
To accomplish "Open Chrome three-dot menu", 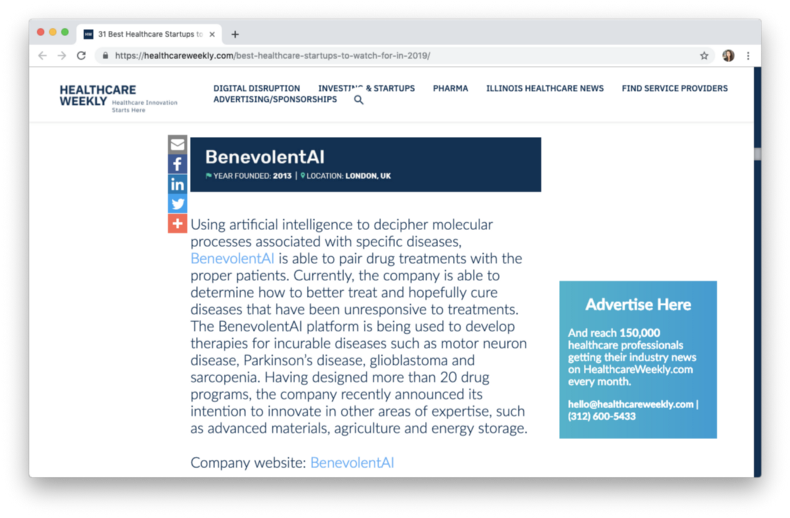I will (x=748, y=55).
